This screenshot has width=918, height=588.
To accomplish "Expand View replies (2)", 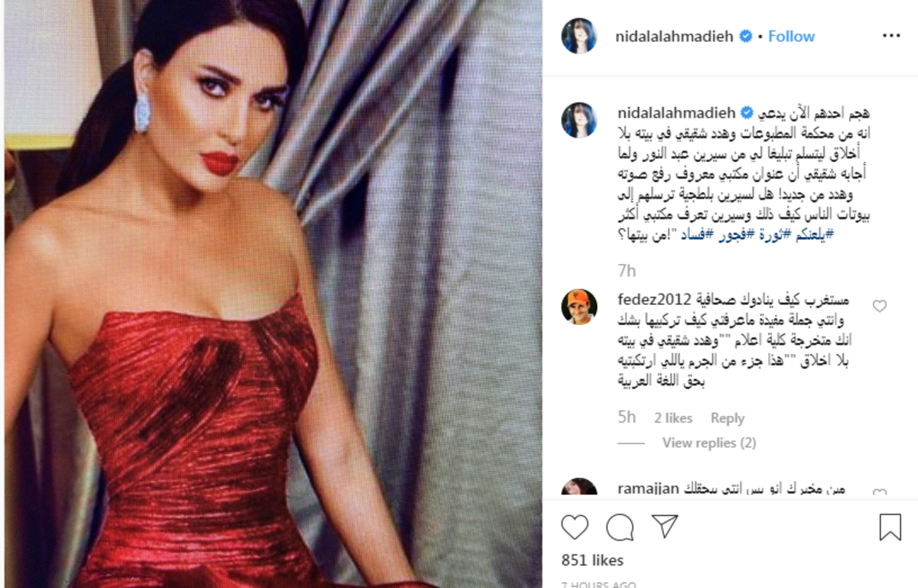I will (709, 443).
